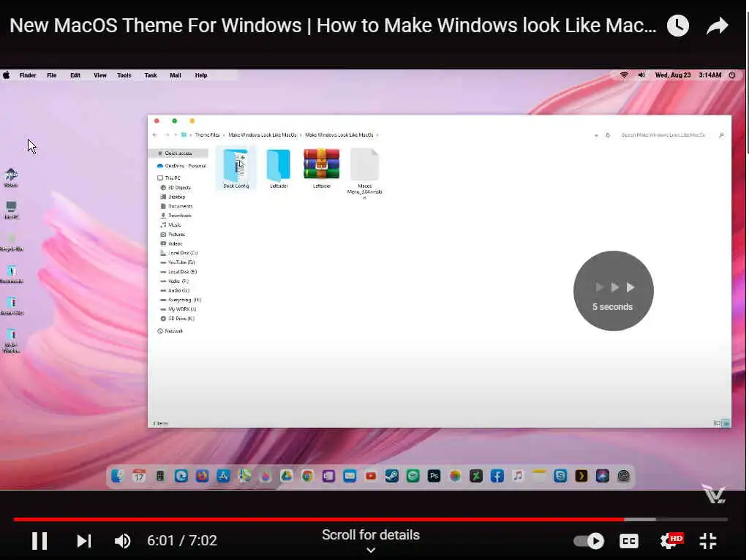749x560 pixels.
Task: Launch Chrome from the dock
Action: 308,476
